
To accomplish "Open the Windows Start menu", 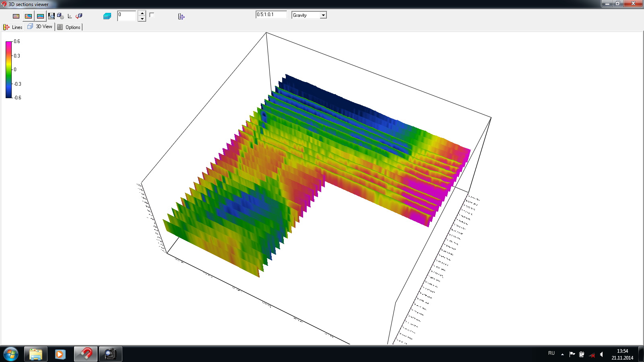I will coord(11,354).
